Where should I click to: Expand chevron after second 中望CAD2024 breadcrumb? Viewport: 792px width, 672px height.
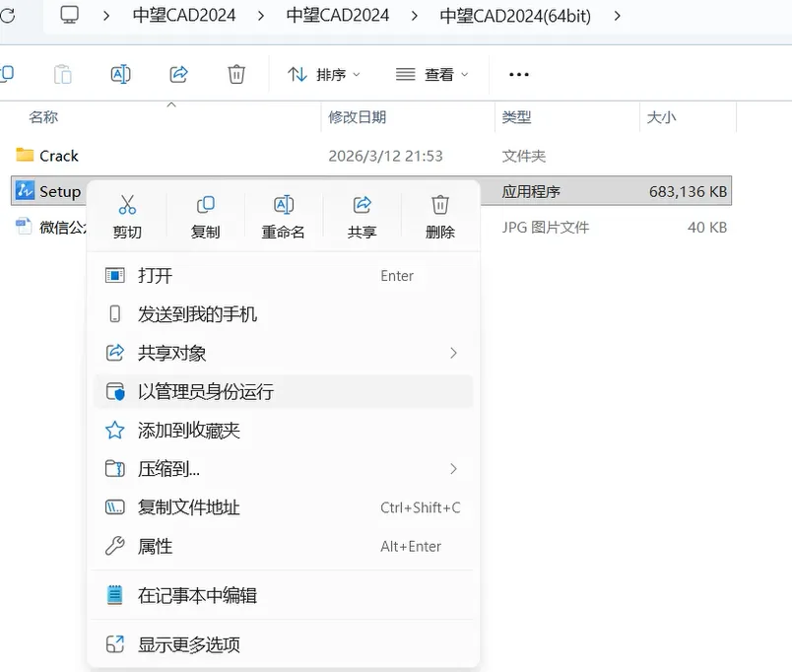point(414,16)
